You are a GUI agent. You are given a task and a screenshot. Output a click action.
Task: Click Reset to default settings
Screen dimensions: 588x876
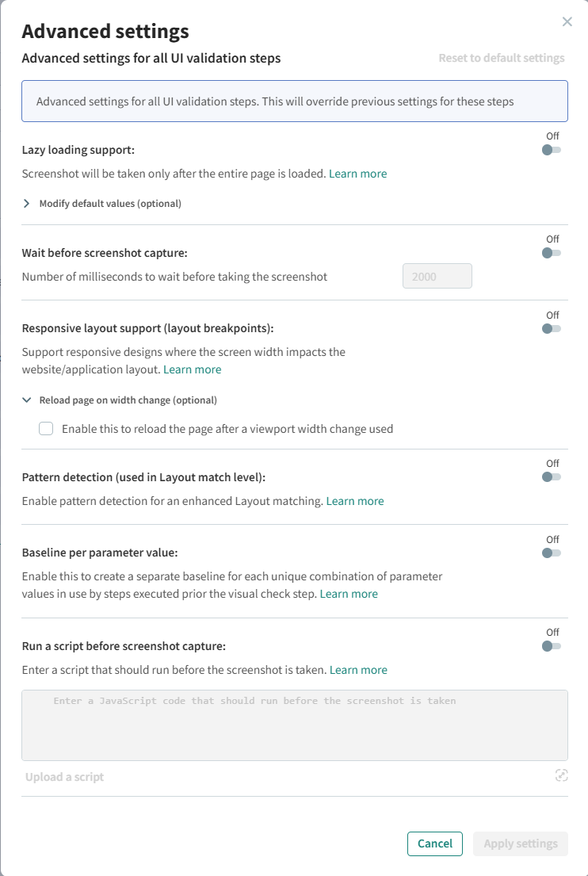pos(502,58)
